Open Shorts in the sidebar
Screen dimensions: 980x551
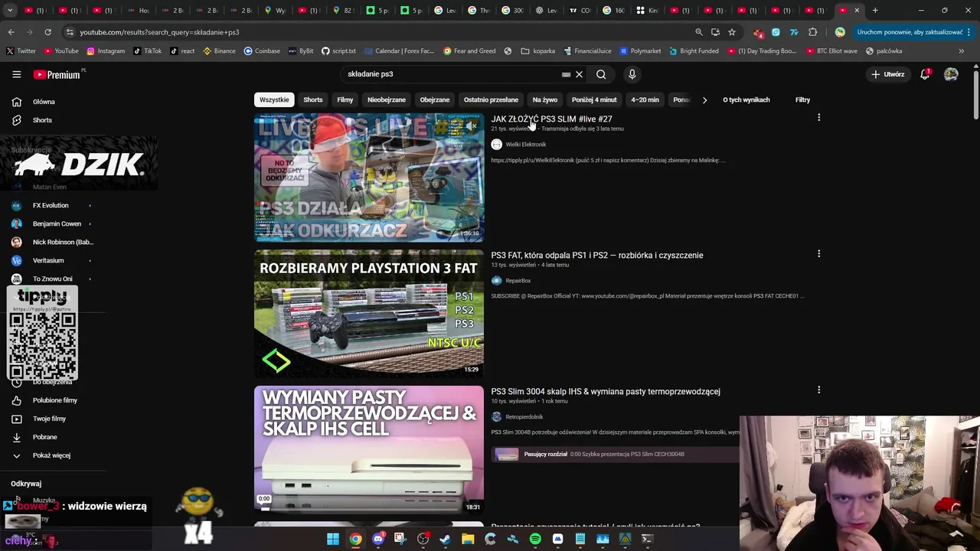(42, 120)
